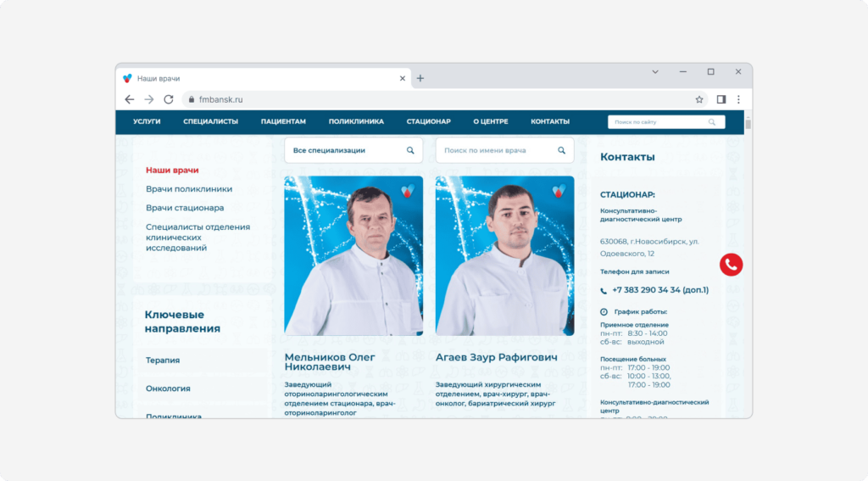The height and width of the screenshot is (481, 868).
Task: Open Онкология key direction
Action: click(x=168, y=389)
